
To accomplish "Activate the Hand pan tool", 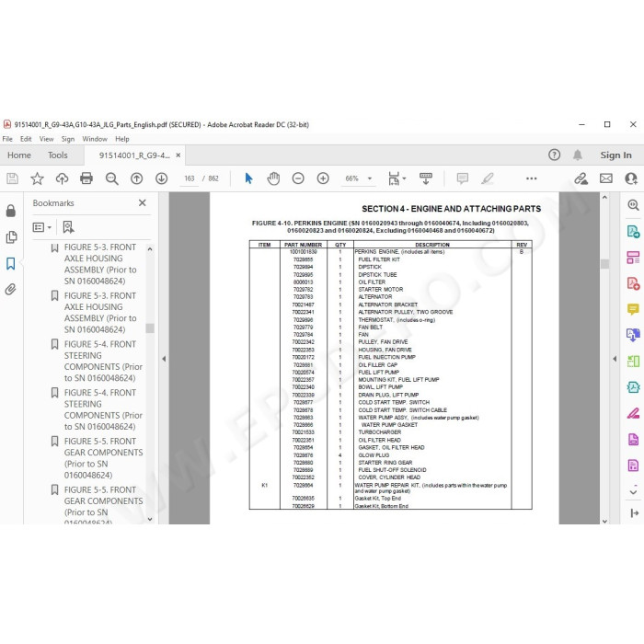I will (x=273, y=178).
